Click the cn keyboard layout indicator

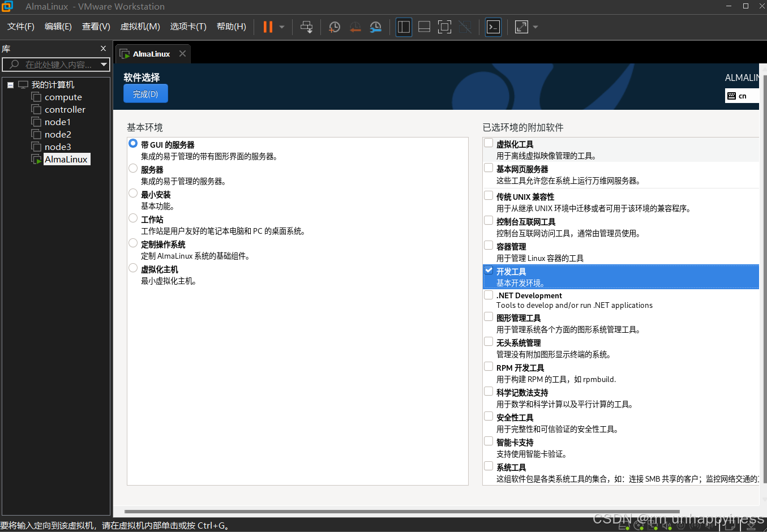tap(742, 96)
